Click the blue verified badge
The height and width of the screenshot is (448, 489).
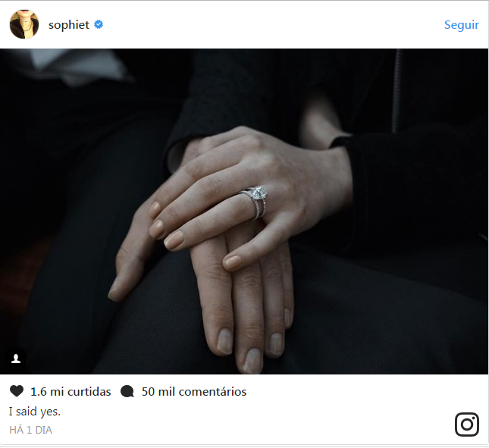[99, 24]
